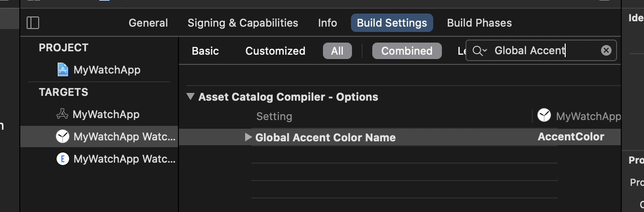Toggle the Combined view filter
This screenshot has height=212, width=644.
click(x=407, y=51)
